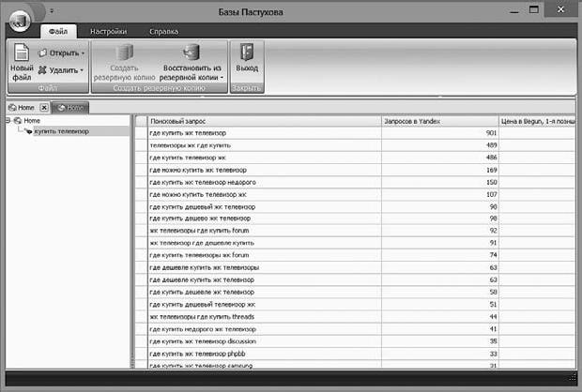Select the Файл ribbon tab
582x392 pixels.
(x=57, y=30)
